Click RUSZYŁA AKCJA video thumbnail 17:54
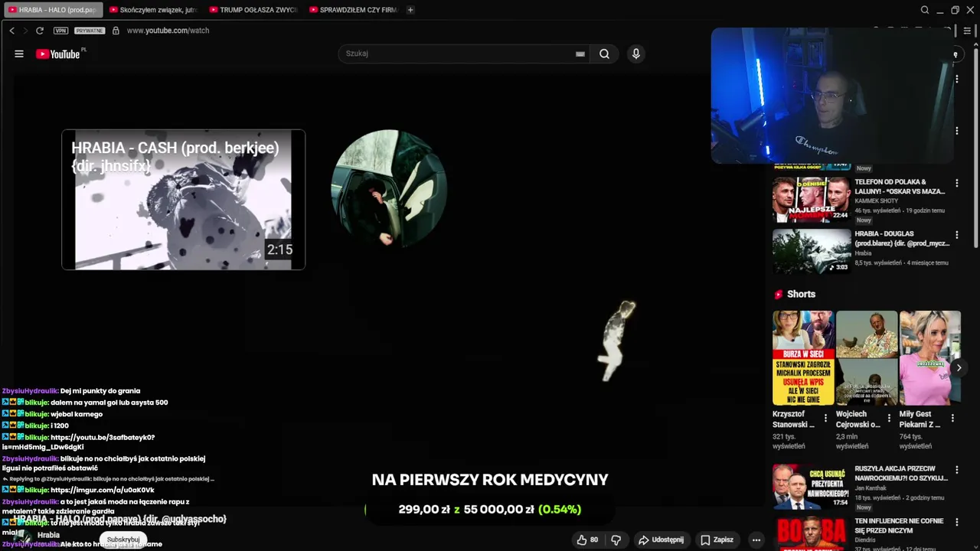The image size is (980, 551). pyautogui.click(x=812, y=486)
